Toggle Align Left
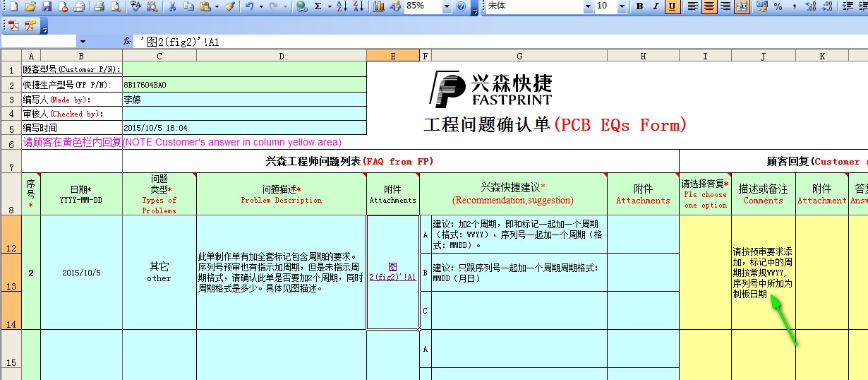Image resolution: width=868 pixels, height=380 pixels. click(692, 6)
